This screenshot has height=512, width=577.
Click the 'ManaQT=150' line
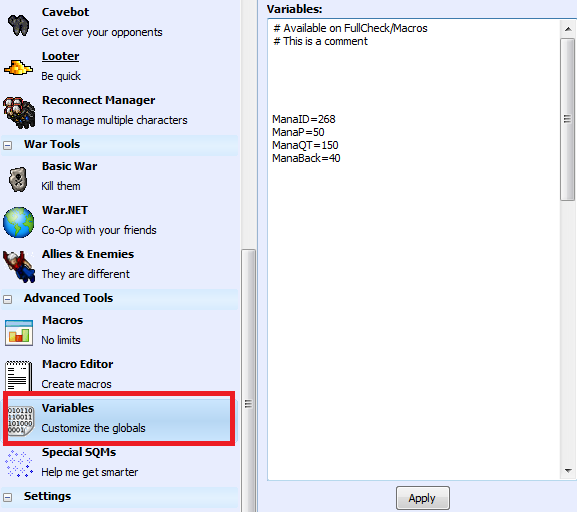[305, 145]
